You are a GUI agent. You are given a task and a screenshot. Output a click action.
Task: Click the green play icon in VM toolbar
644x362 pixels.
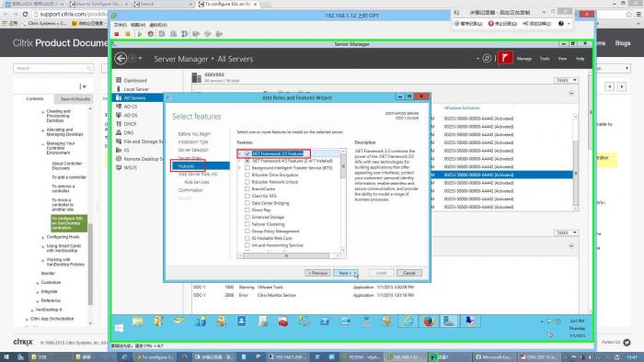click(139, 34)
